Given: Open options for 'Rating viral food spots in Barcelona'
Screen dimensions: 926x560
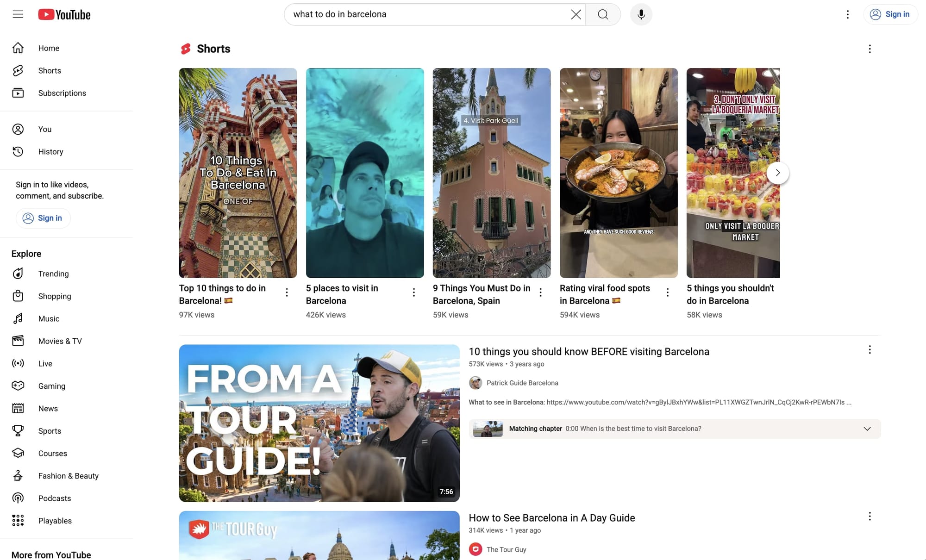Looking at the screenshot, I should coord(667,292).
